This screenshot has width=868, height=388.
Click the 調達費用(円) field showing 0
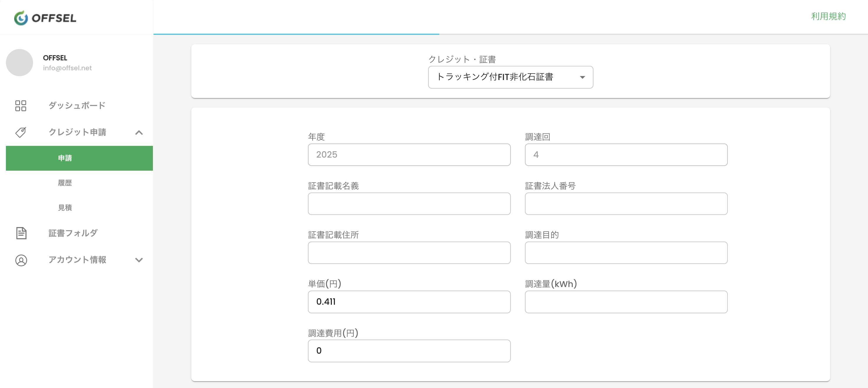pos(409,350)
